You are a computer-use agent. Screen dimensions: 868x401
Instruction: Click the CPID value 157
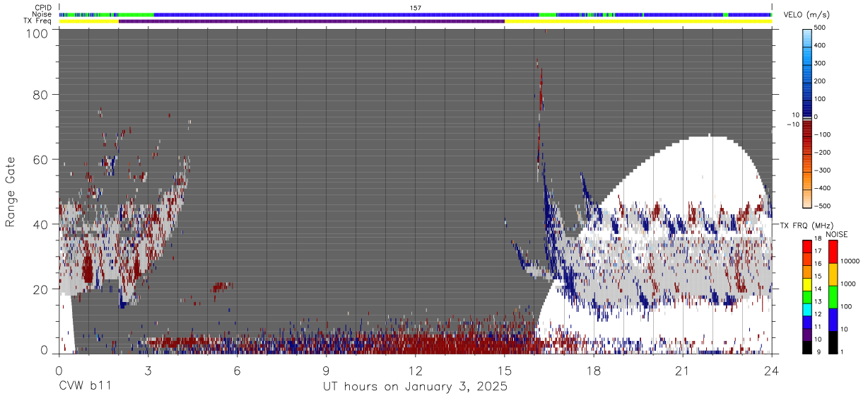pos(416,8)
